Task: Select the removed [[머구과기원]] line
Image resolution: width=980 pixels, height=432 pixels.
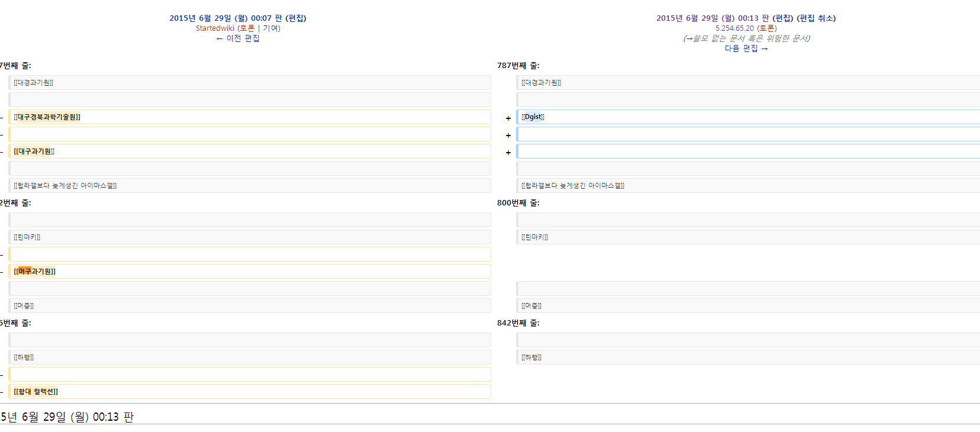Action: pyautogui.click(x=250, y=272)
